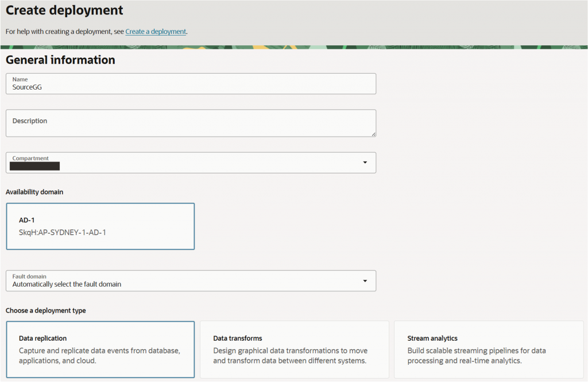Expand the fault domain selector arrow

point(365,280)
